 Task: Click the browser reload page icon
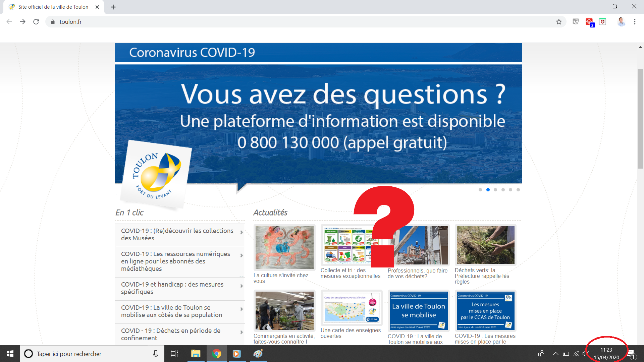coord(36,22)
